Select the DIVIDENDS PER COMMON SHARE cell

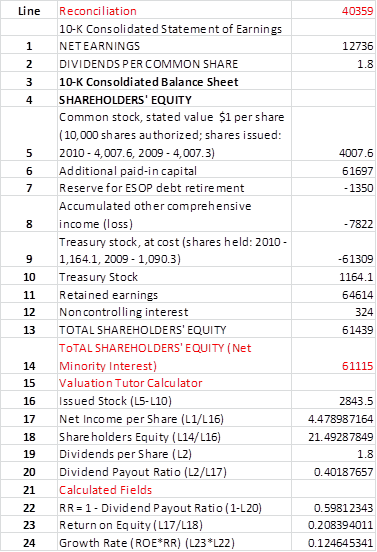[x=174, y=64]
